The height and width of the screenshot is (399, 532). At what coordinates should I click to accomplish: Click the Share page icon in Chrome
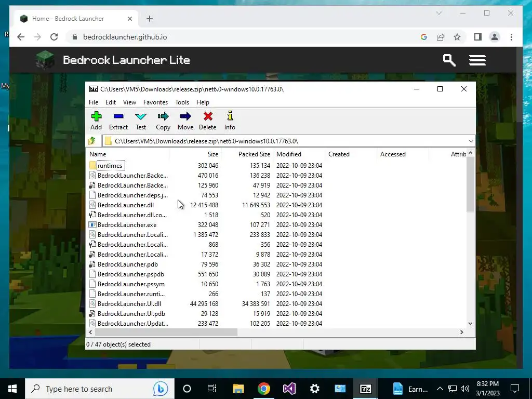coord(441,37)
